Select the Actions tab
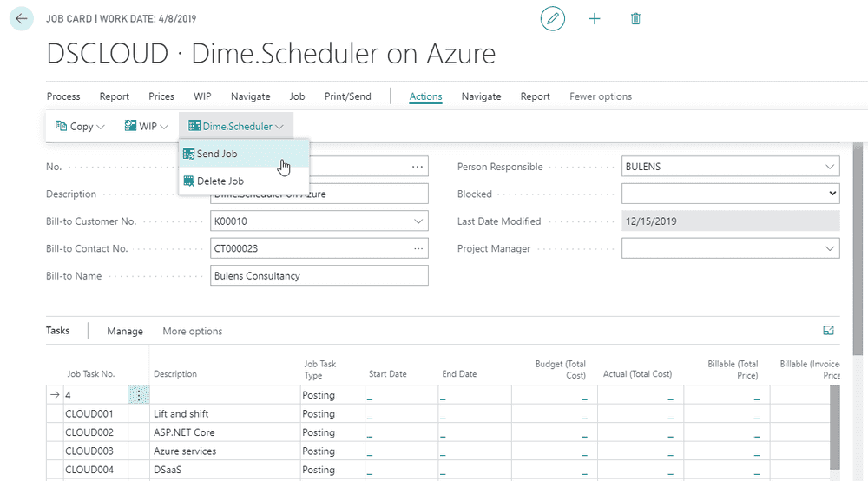The height and width of the screenshot is (481, 868). pos(425,96)
